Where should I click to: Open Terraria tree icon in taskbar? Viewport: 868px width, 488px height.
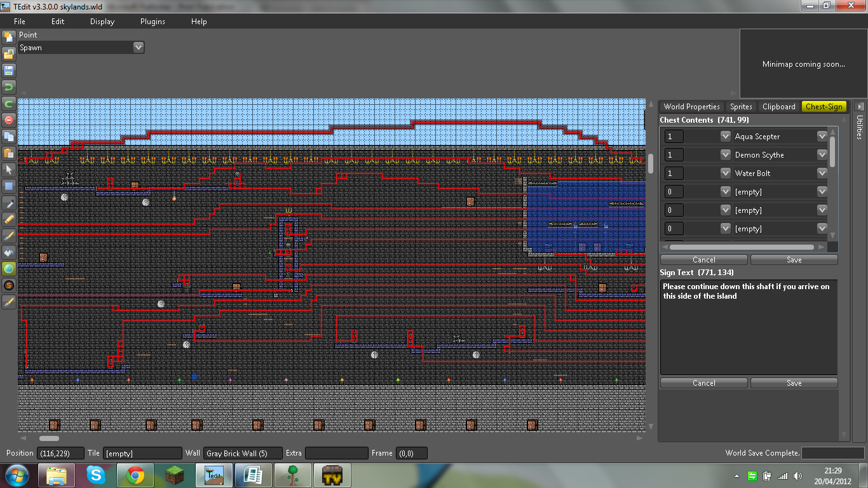tap(293, 475)
